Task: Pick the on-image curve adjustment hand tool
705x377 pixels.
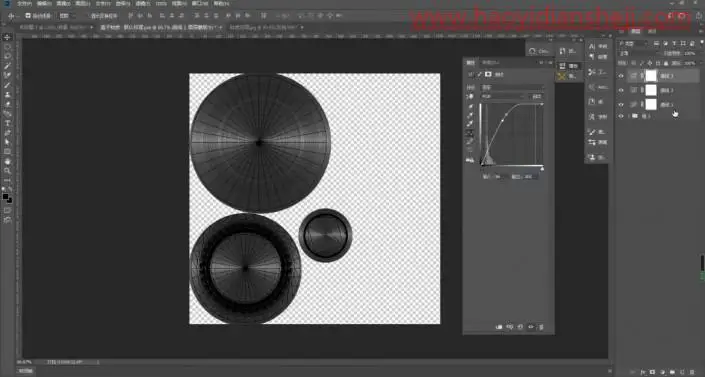Action: 470,96
